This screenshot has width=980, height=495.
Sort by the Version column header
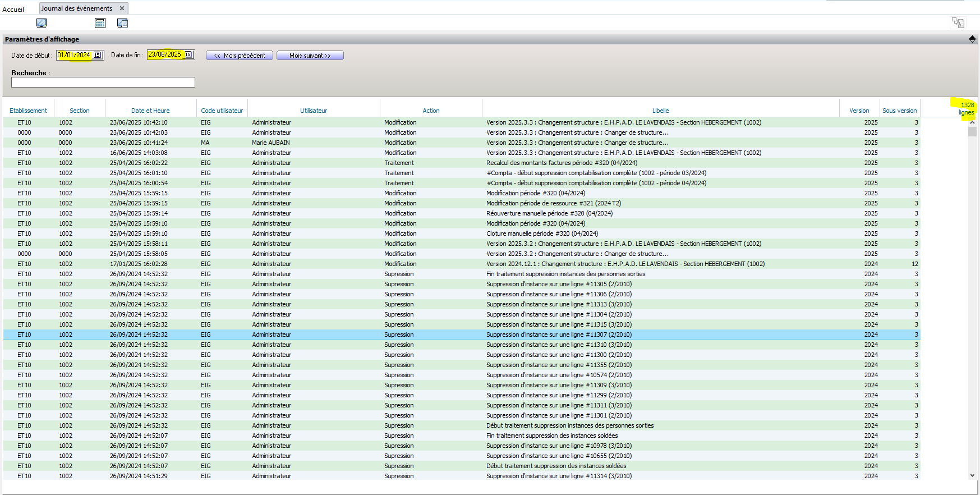click(x=859, y=111)
